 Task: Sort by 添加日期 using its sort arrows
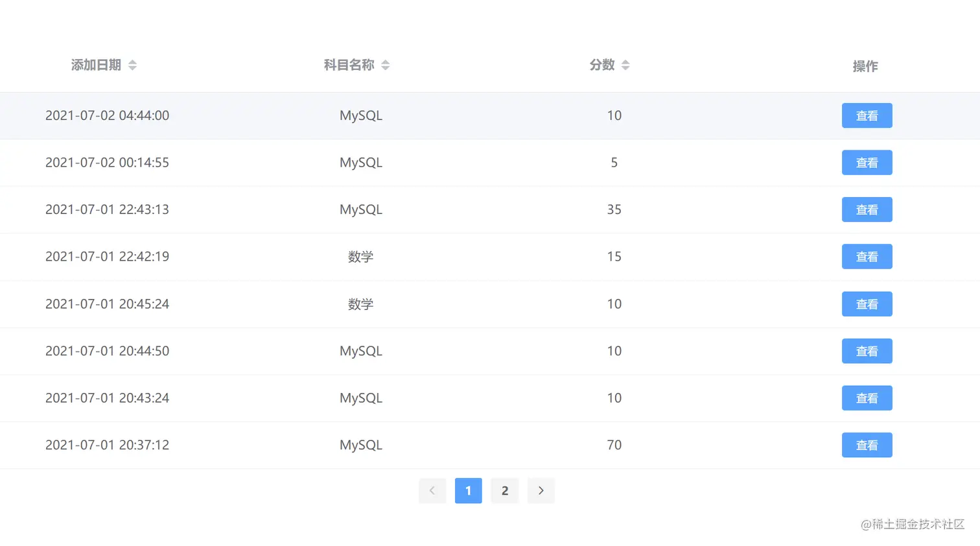pyautogui.click(x=132, y=65)
